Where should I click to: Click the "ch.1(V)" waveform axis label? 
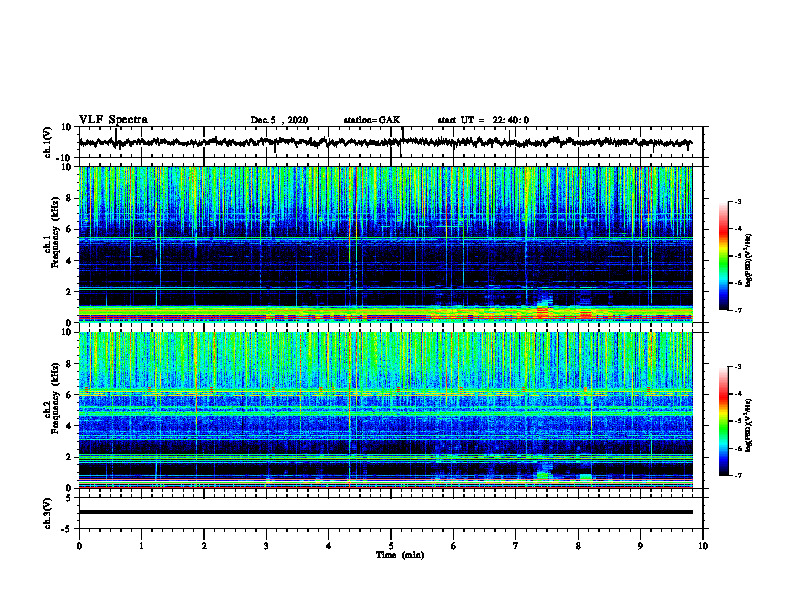click(48, 142)
